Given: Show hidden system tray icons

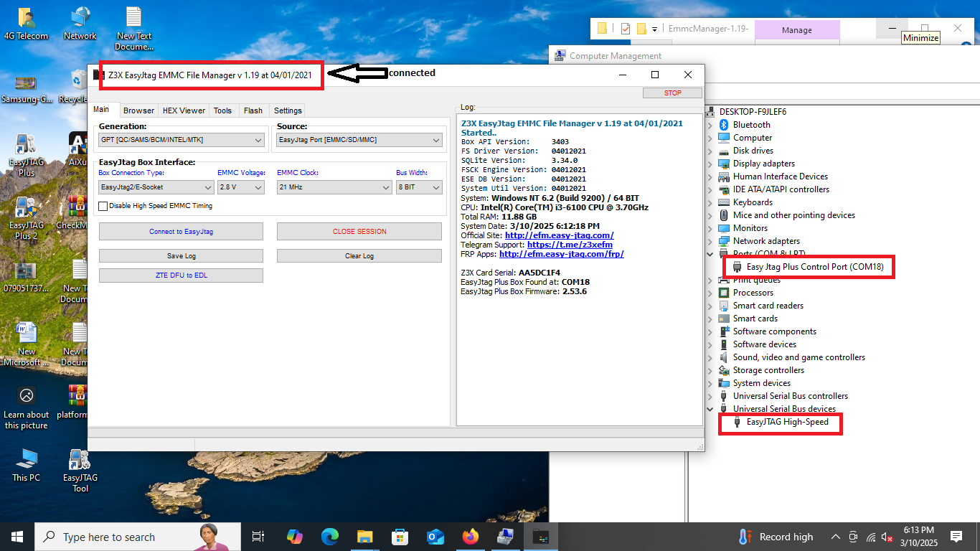Looking at the screenshot, I should click(836, 537).
